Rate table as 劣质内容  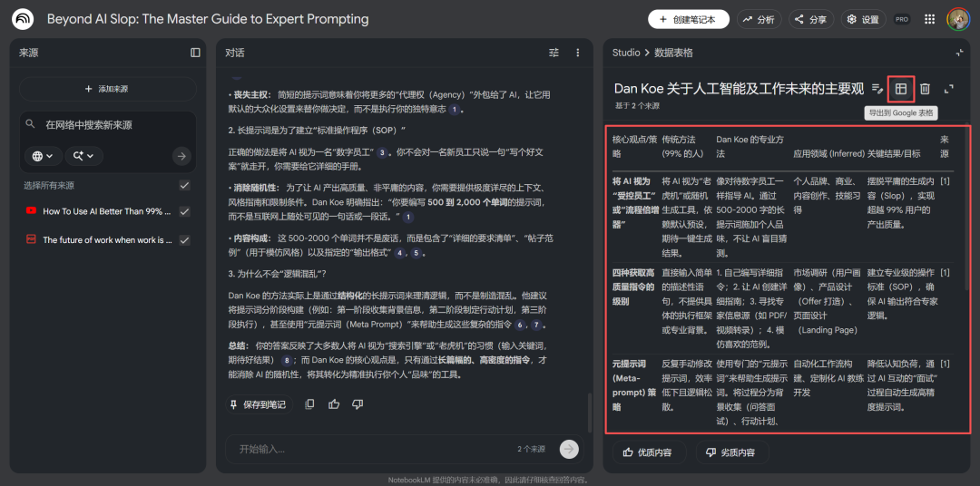(732, 452)
